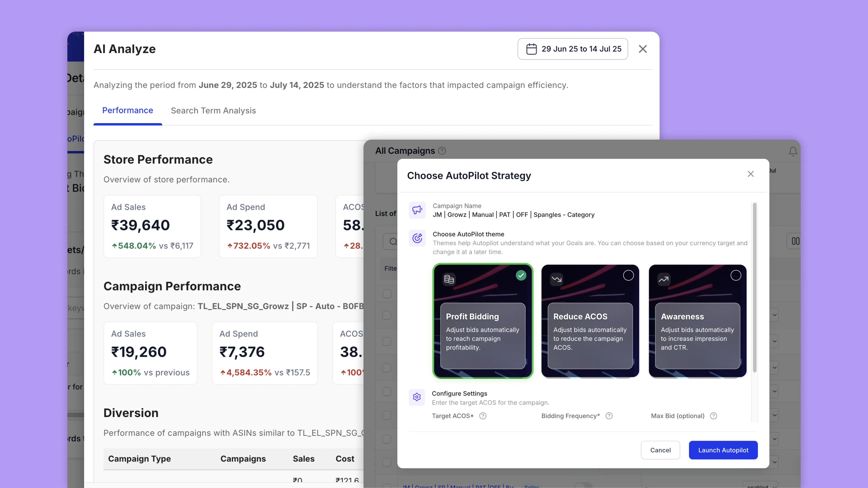Open the notifications bell icon
868x488 pixels.
coord(793,151)
